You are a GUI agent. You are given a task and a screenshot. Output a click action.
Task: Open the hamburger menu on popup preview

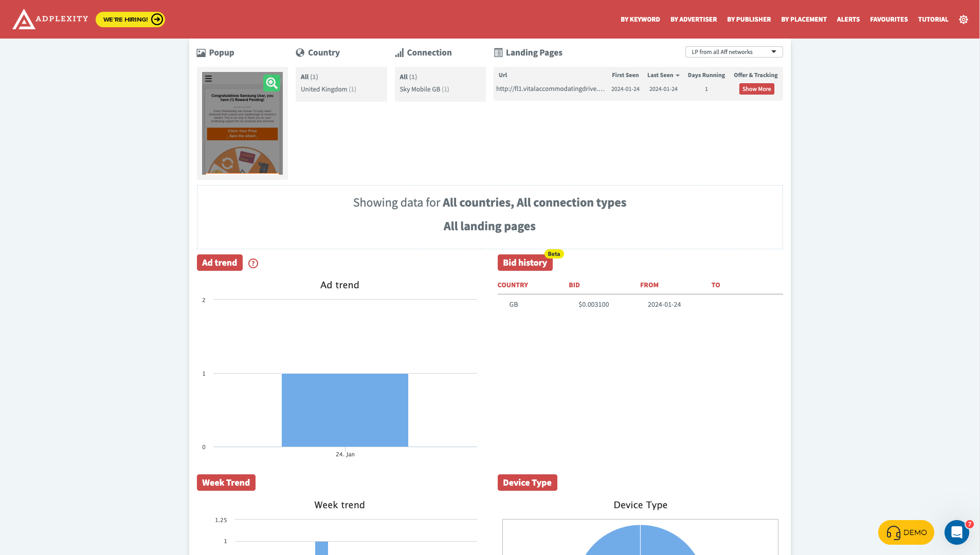(x=208, y=79)
